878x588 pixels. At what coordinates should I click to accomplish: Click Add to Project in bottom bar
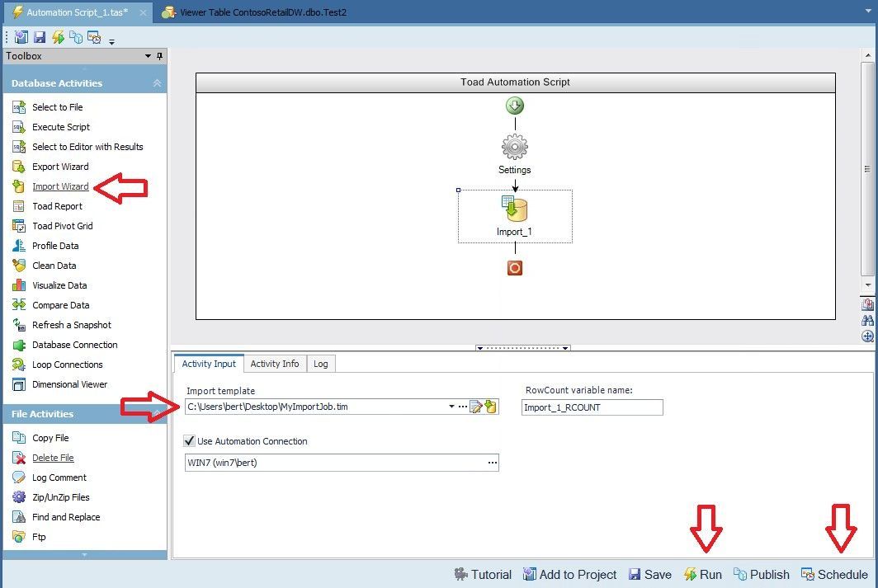coord(569,575)
